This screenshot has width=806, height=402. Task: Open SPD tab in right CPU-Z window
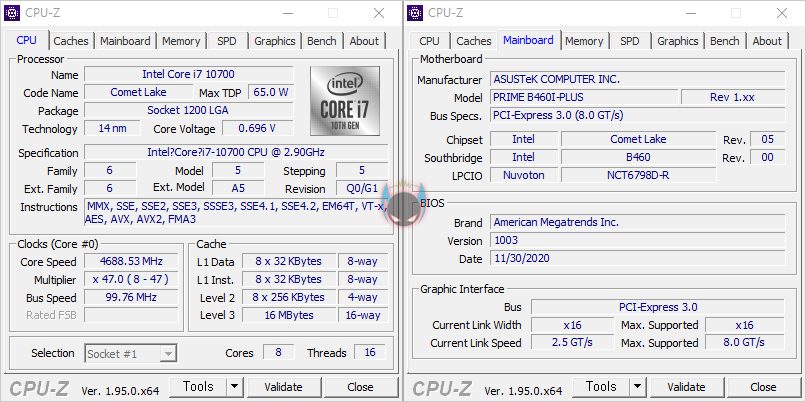pyautogui.click(x=630, y=41)
